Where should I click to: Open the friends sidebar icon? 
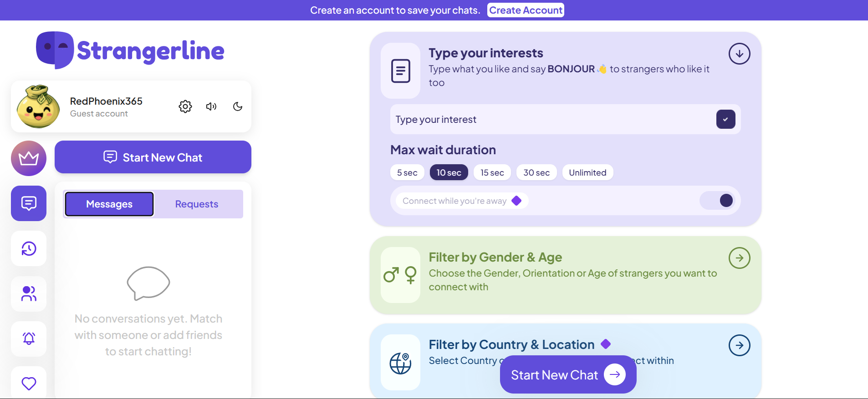point(29,294)
